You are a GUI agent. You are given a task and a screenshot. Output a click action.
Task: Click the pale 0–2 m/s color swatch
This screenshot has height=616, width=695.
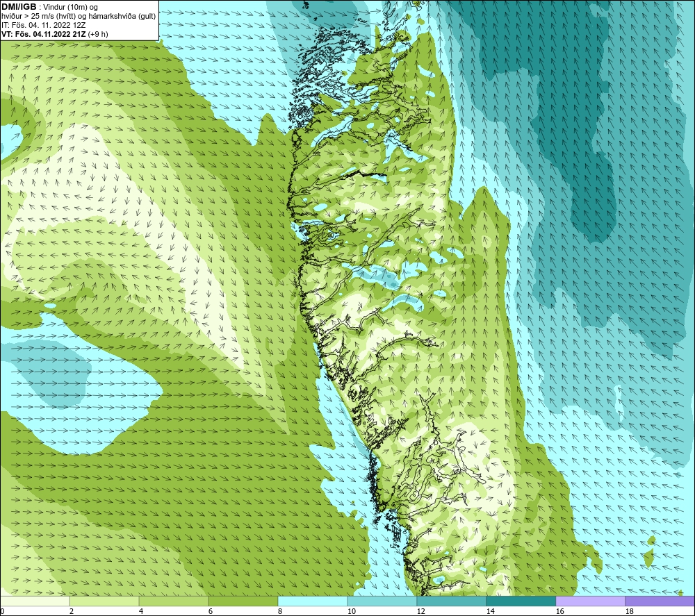pyautogui.click(x=35, y=601)
